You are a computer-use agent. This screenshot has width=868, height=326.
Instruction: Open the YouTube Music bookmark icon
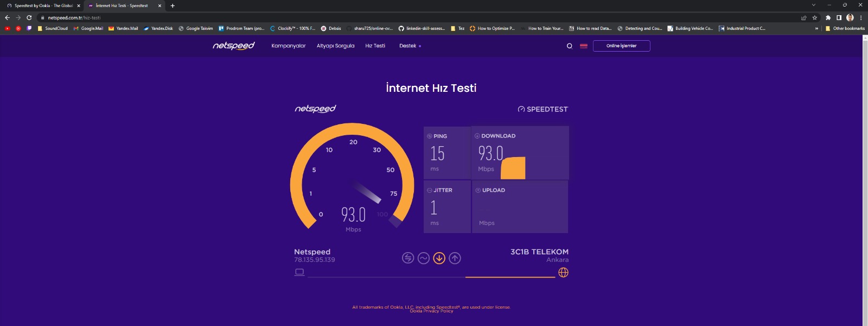[x=18, y=28]
